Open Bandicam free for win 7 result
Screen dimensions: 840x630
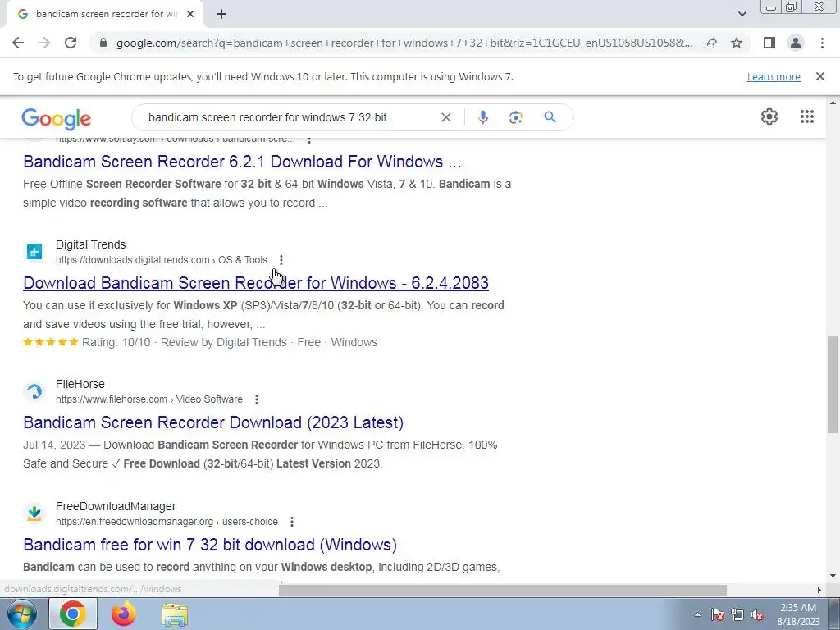click(210, 545)
